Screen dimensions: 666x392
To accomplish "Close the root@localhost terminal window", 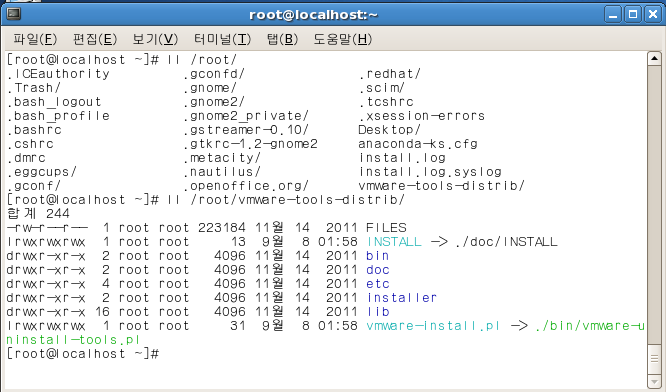I will (653, 15).
